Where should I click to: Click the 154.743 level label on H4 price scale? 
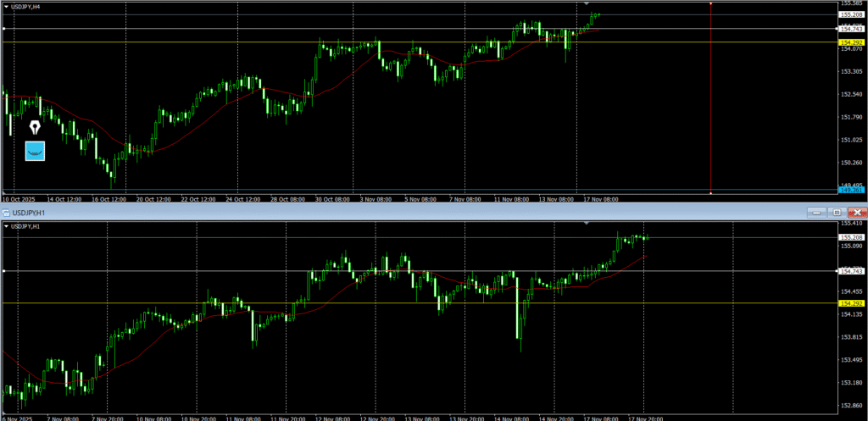850,29
